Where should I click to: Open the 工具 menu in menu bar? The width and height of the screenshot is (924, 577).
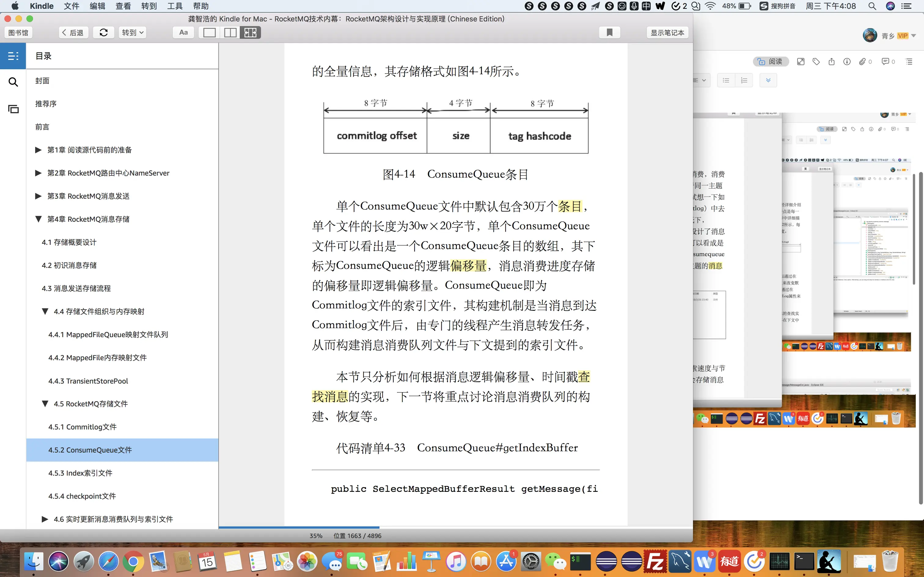click(x=174, y=6)
